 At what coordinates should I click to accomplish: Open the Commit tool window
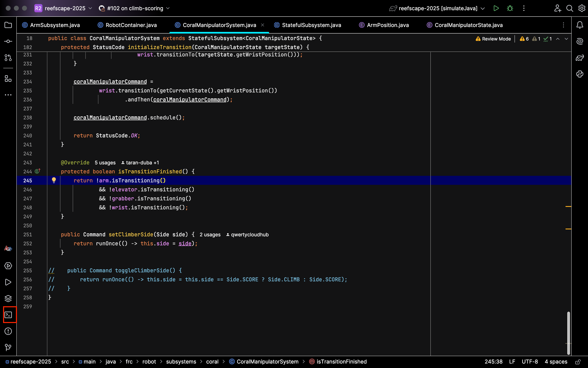[x=8, y=41]
